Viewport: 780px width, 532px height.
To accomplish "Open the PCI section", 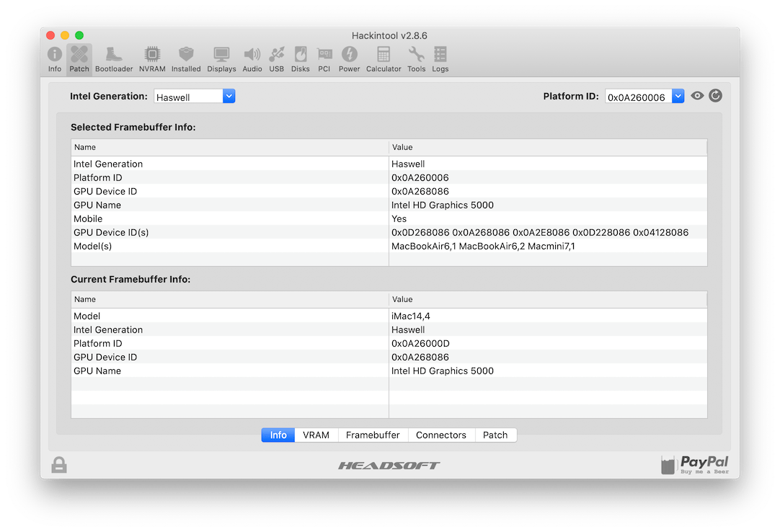I will click(x=324, y=59).
